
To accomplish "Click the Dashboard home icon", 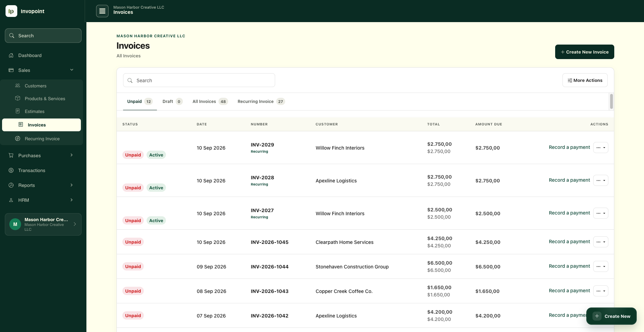I will [11, 55].
